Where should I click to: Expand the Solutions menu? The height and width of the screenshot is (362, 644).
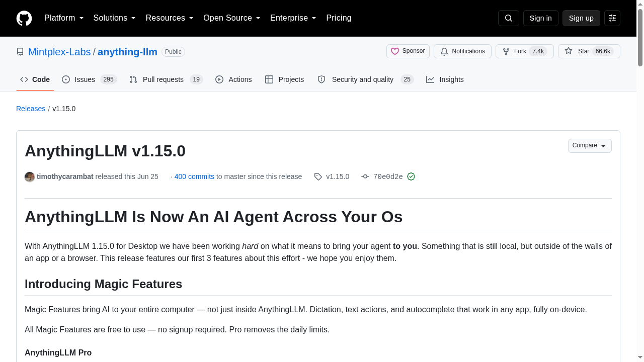(x=115, y=18)
